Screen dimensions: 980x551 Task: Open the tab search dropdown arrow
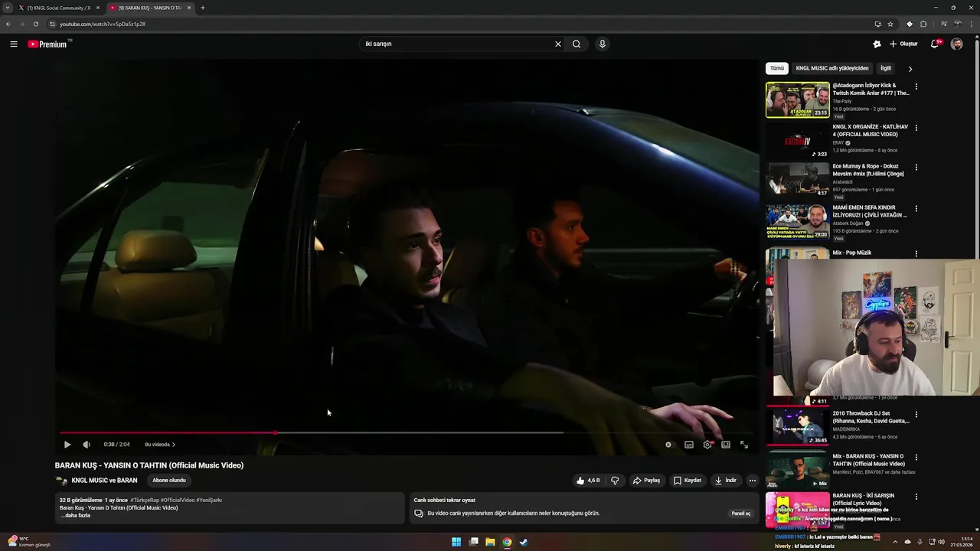point(7,8)
